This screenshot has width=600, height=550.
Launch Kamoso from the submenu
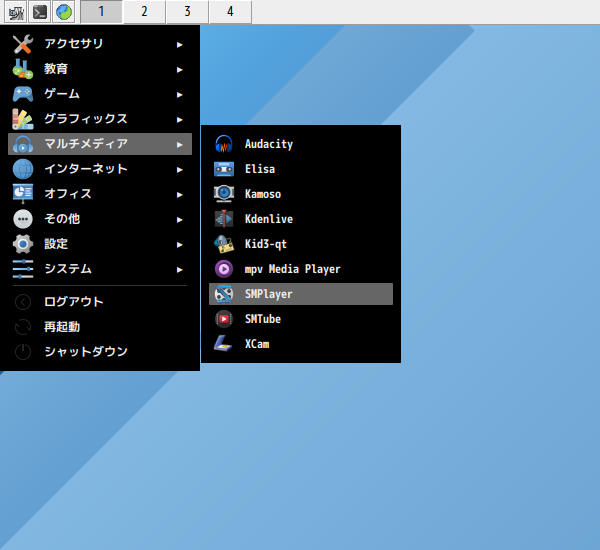click(301, 194)
